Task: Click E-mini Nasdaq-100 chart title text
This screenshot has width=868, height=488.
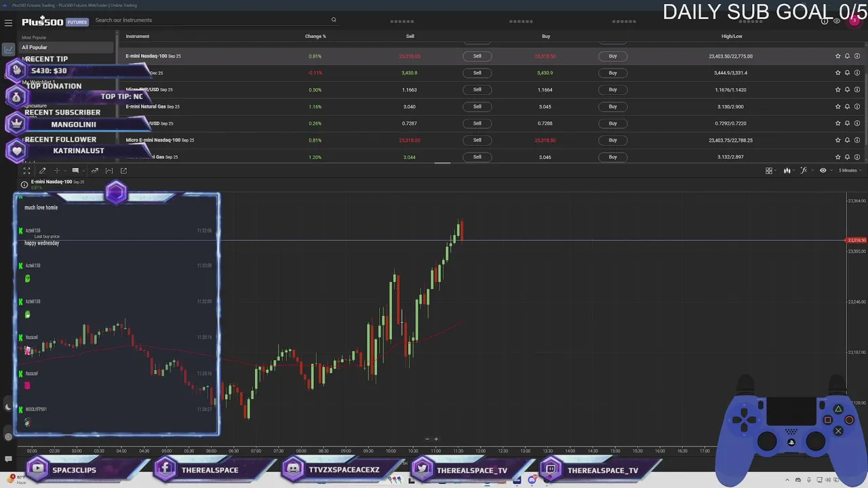Action: (x=52, y=182)
